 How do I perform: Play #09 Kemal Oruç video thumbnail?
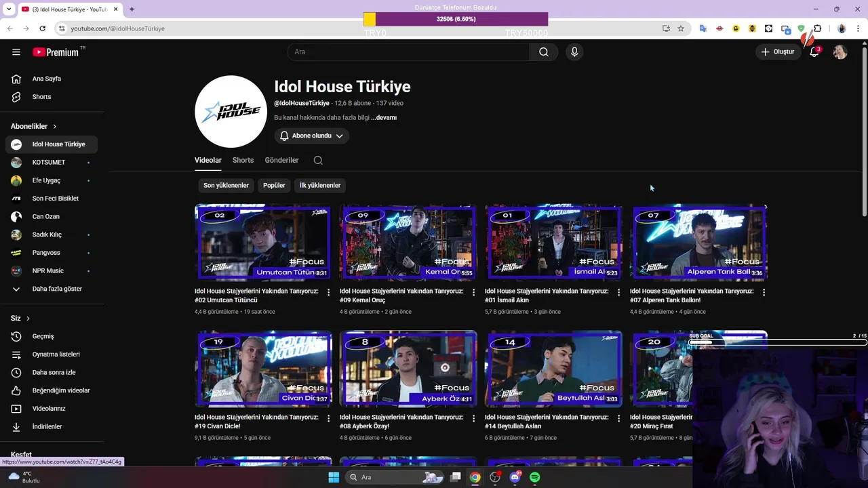coord(408,242)
